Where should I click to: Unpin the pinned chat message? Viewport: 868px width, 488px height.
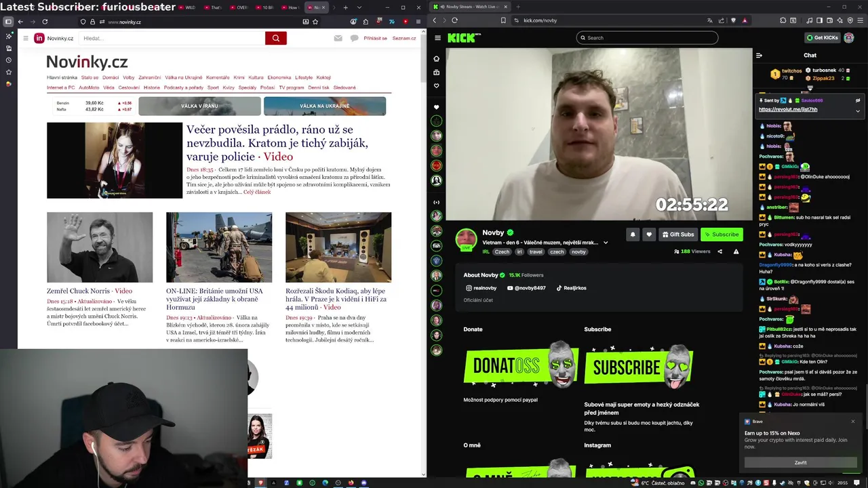point(857,100)
